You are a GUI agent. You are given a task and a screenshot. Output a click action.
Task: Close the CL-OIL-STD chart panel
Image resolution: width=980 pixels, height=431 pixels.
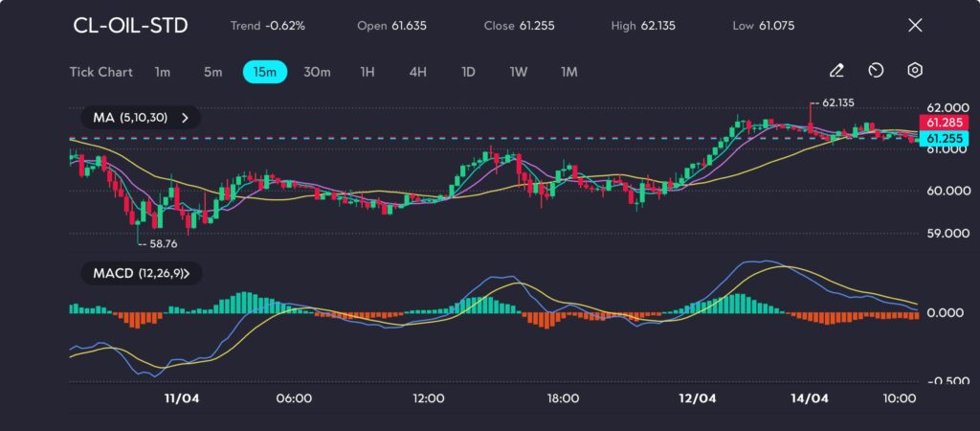click(915, 25)
